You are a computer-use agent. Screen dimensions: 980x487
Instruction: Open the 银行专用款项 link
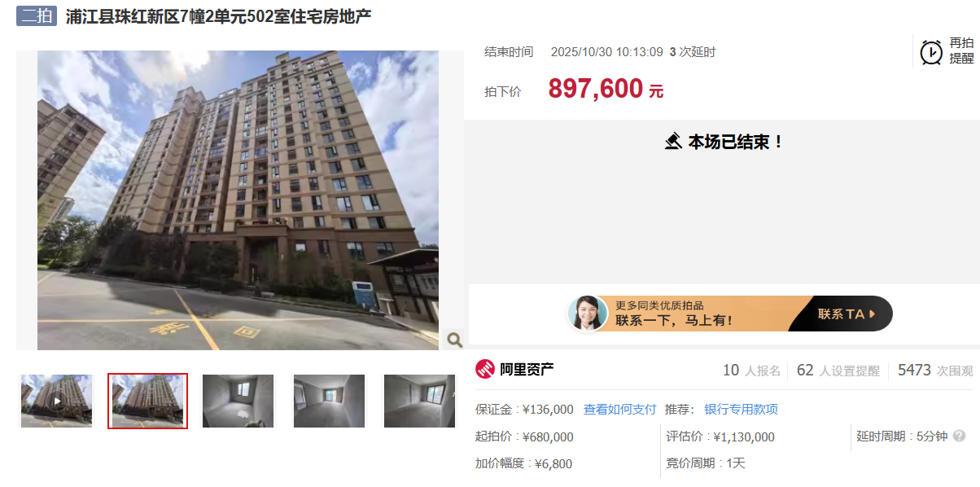coord(741,410)
